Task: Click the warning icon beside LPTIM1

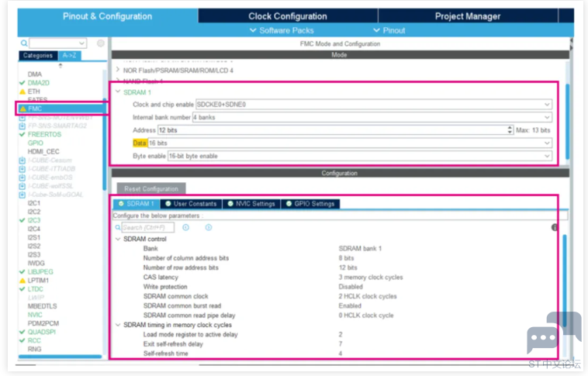Action: click(22, 281)
